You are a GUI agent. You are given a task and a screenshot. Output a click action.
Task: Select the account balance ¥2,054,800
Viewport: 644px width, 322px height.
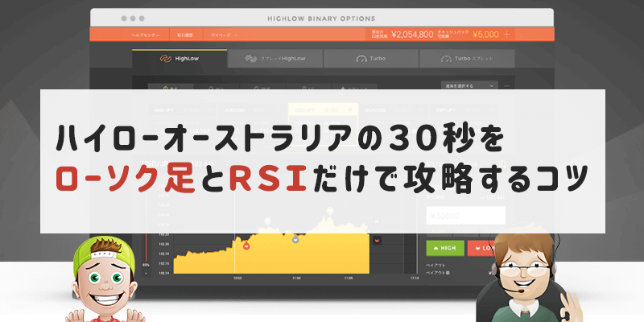412,35
